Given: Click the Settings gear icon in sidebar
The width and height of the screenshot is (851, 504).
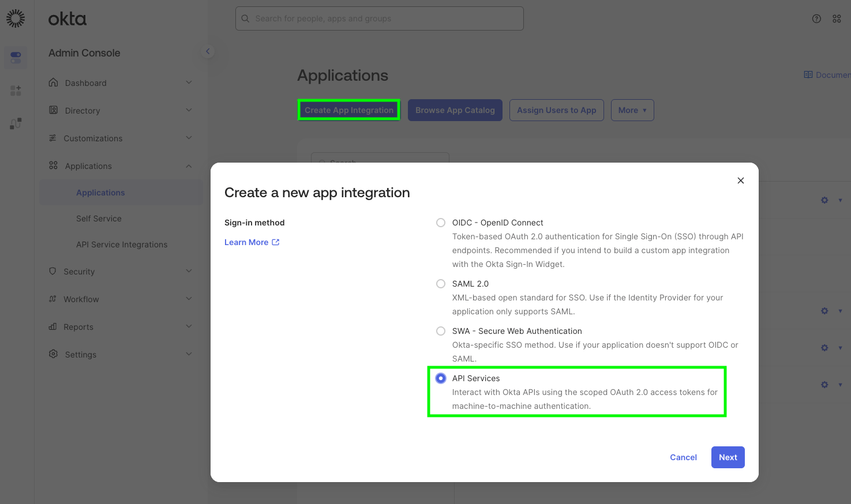Looking at the screenshot, I should (53, 354).
